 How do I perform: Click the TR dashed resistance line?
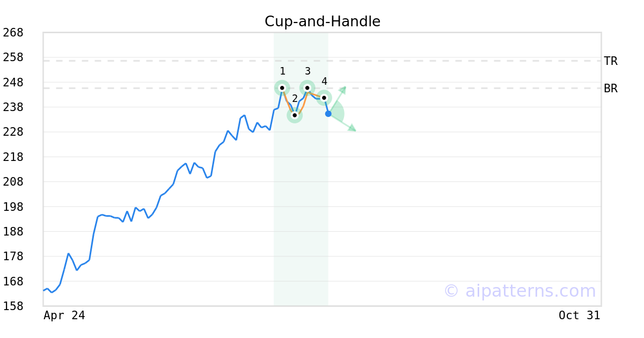(x=322, y=61)
